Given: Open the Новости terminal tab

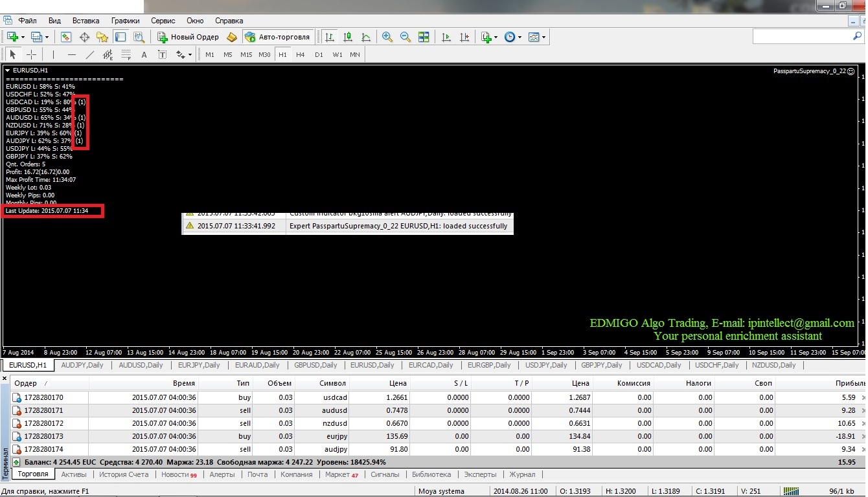Looking at the screenshot, I should pyautogui.click(x=178, y=474).
